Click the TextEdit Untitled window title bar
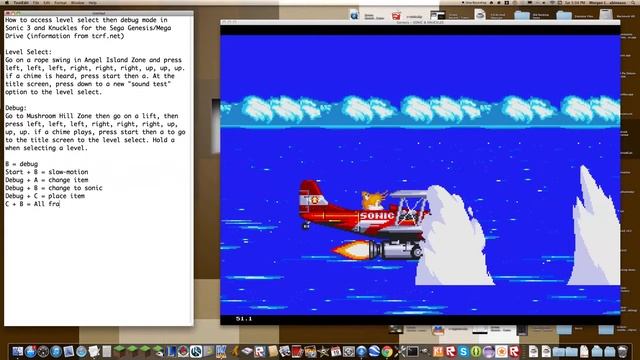The height and width of the screenshot is (360, 640). [x=99, y=13]
